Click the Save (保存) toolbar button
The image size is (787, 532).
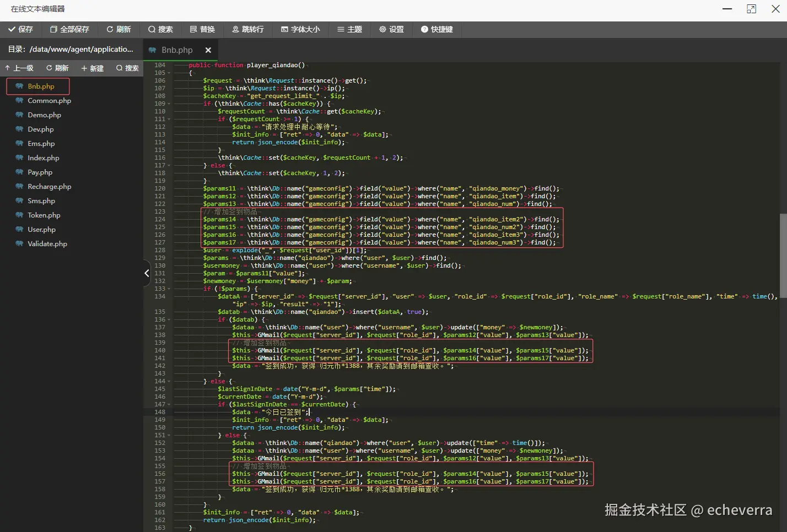tap(20, 29)
